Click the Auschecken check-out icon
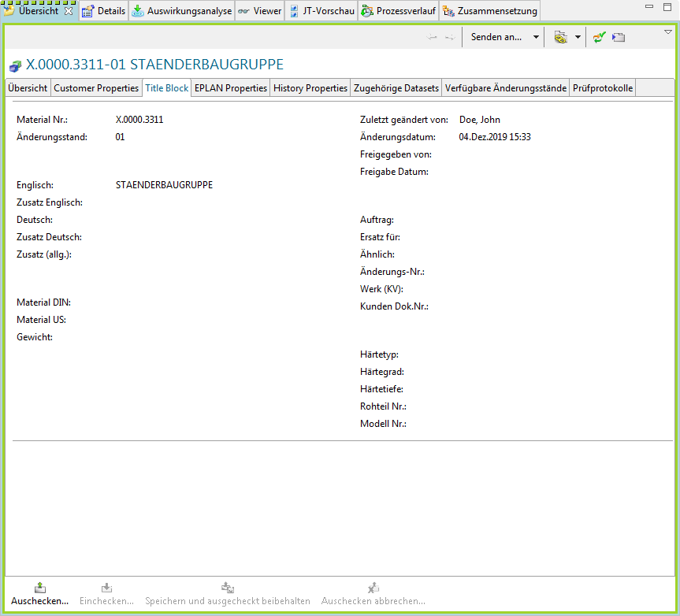 point(40,588)
